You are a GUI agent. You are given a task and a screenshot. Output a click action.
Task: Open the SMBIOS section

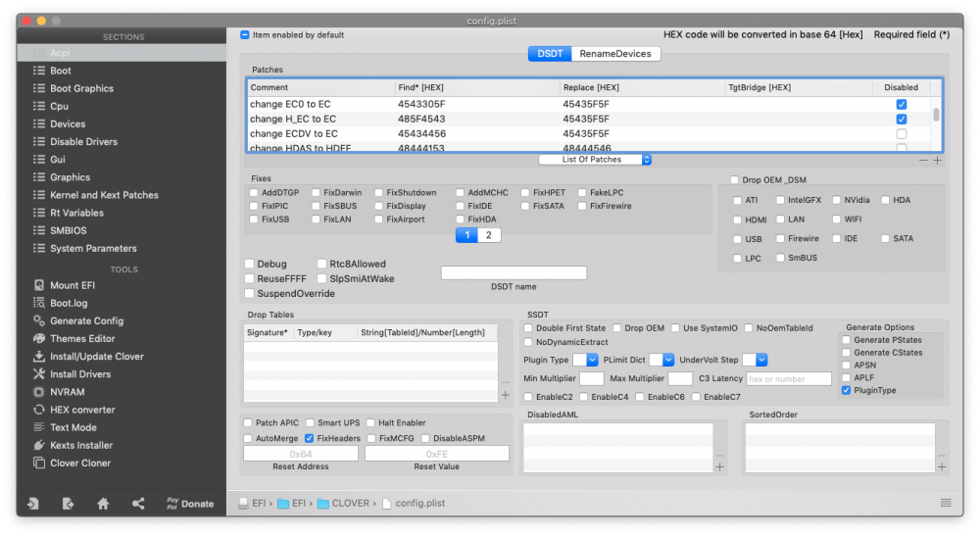69,230
